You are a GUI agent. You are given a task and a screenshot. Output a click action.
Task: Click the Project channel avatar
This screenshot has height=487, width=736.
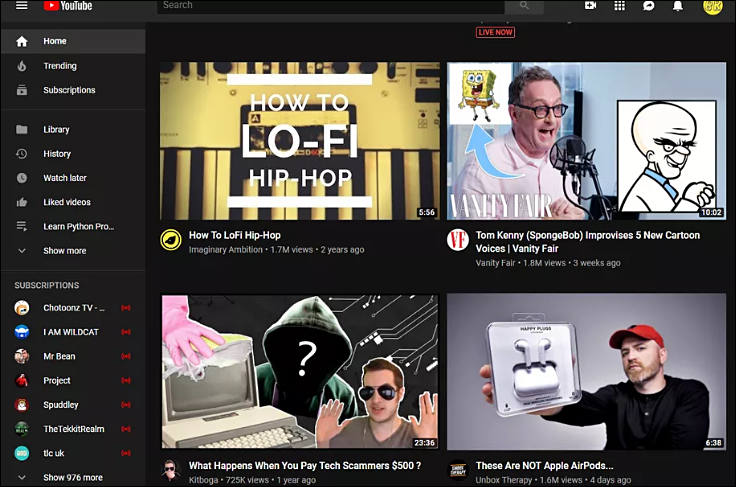[x=22, y=380]
